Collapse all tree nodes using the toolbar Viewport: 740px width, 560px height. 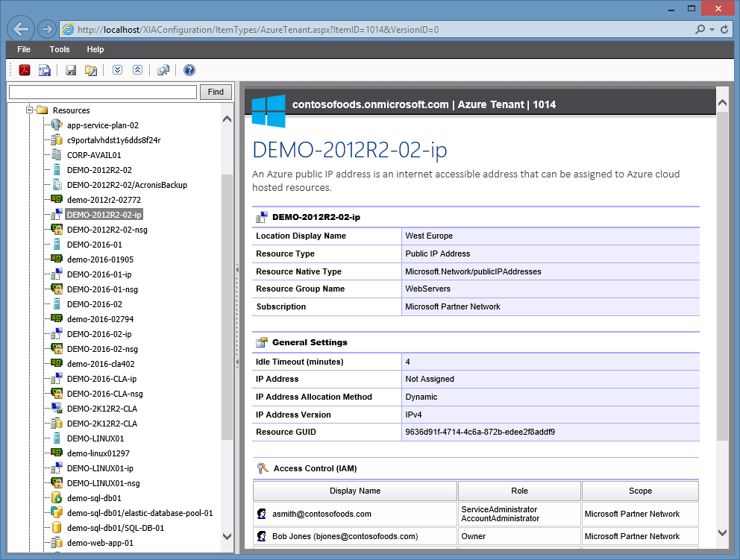(137, 70)
